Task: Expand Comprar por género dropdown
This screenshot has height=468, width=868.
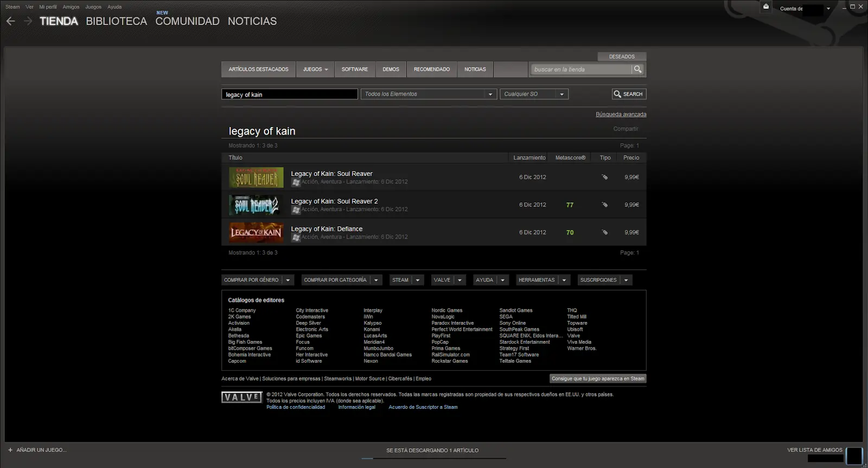Action: 288,280
